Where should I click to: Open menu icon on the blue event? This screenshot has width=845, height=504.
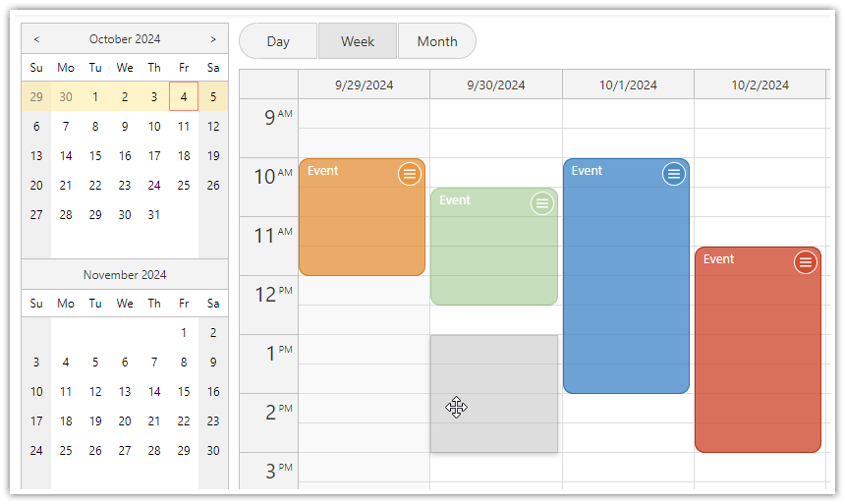(x=673, y=174)
